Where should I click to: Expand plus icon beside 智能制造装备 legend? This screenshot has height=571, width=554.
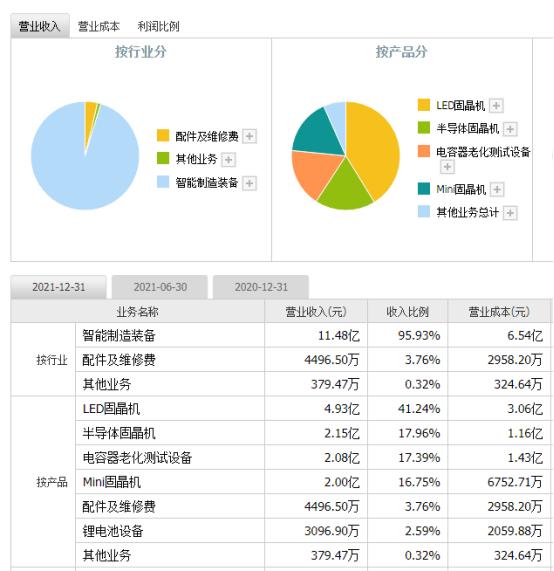[x=250, y=183]
